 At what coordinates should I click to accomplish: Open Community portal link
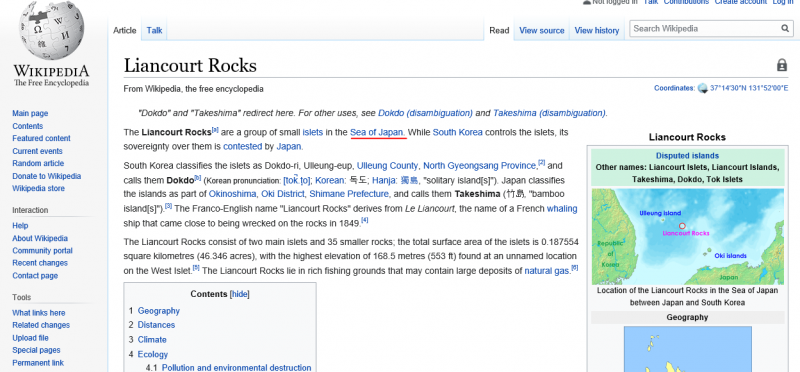pos(42,251)
